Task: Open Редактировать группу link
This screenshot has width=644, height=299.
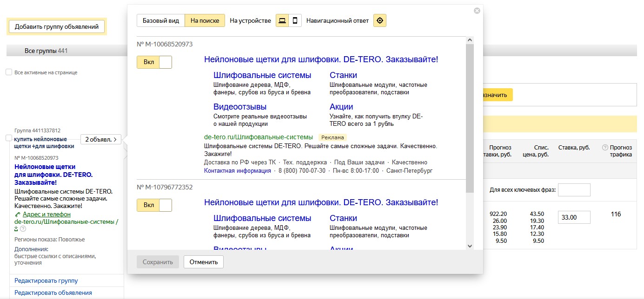Action: coord(46,280)
